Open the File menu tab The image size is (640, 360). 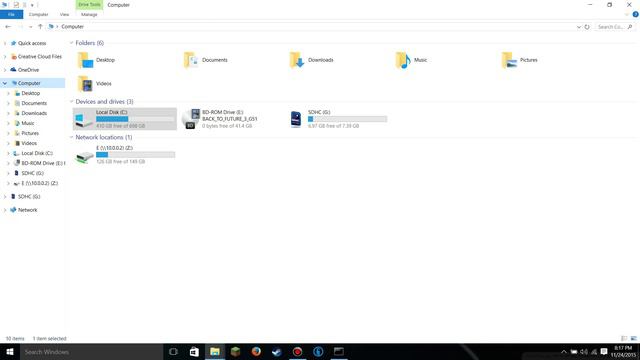11,15
